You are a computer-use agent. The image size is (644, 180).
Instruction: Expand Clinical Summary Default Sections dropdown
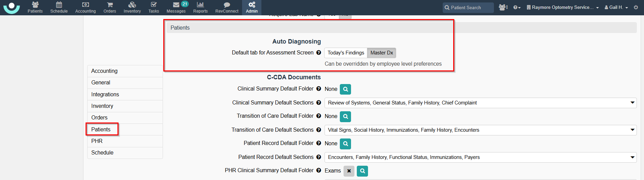[480, 103]
